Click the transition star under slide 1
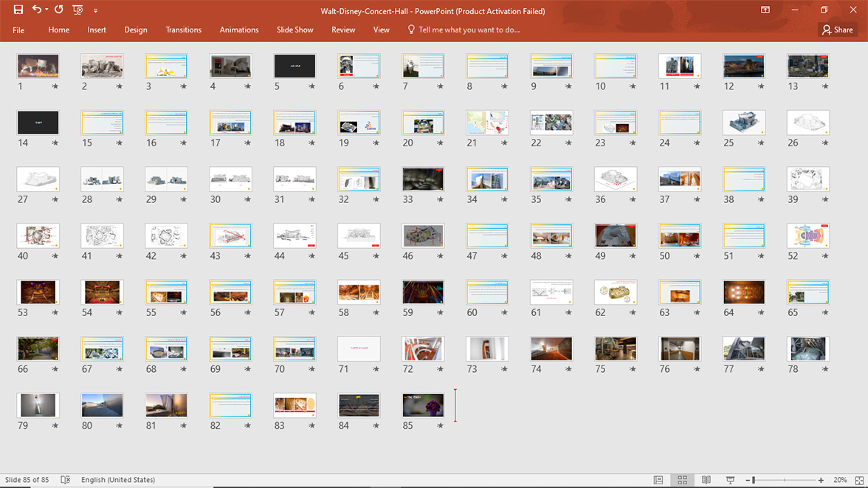 tap(55, 86)
